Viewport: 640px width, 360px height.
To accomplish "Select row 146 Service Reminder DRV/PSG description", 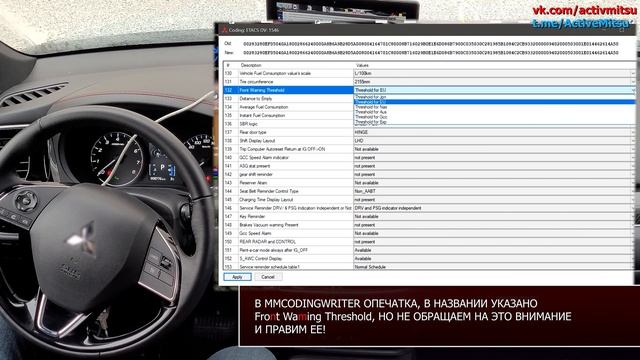I will [288, 208].
